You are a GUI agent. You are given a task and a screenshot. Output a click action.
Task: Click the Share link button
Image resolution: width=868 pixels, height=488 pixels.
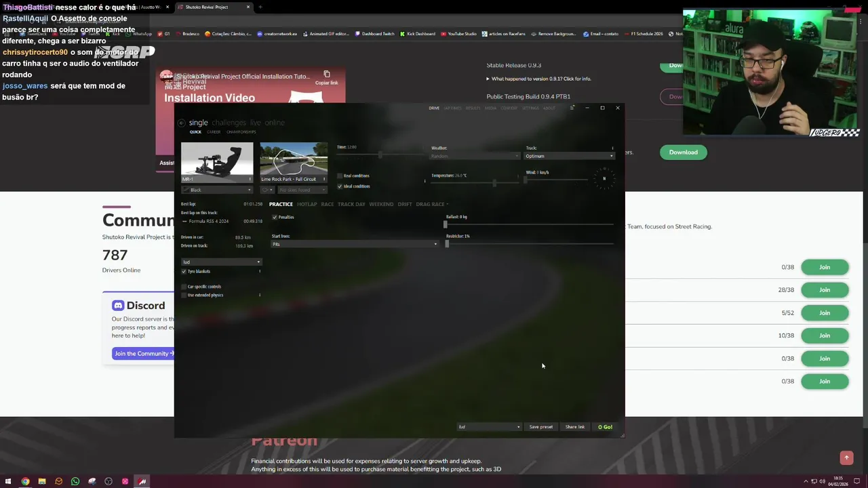(x=575, y=427)
